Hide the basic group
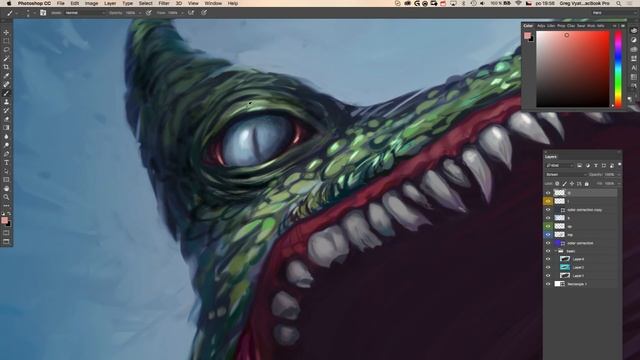Image resolution: width=640 pixels, height=360 pixels. [x=548, y=251]
